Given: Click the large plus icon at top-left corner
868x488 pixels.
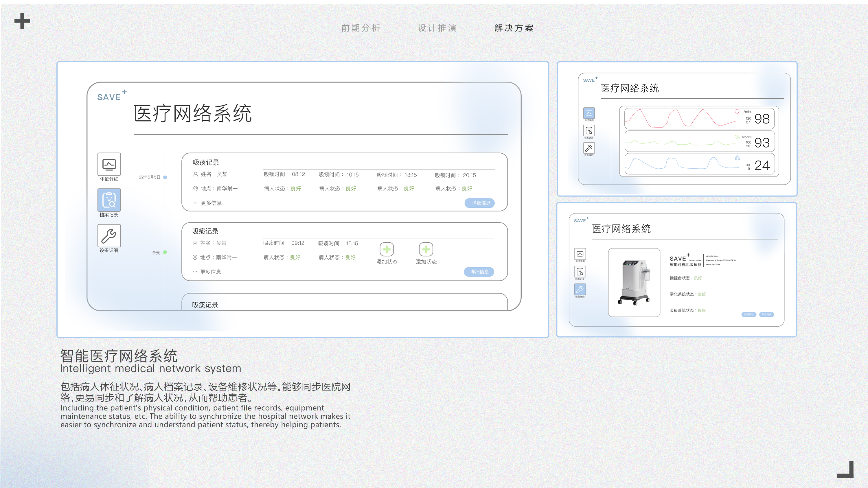Looking at the screenshot, I should click(x=22, y=21).
